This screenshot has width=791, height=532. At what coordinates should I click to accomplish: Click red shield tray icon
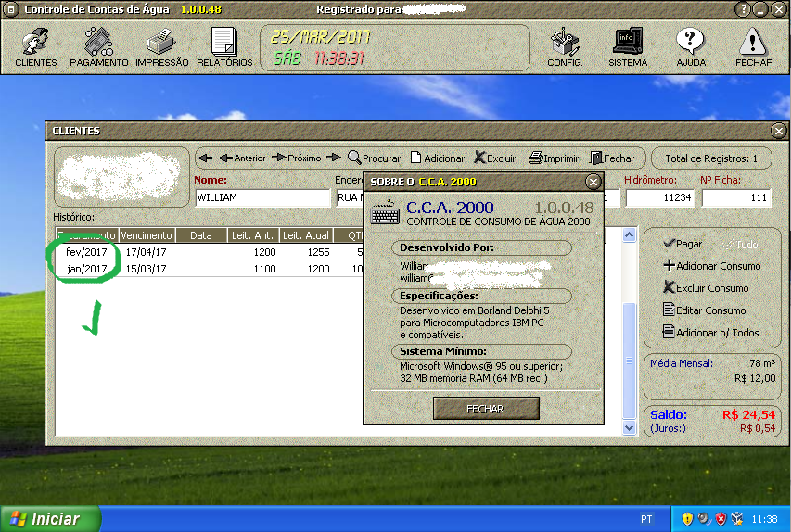pyautogui.click(x=721, y=518)
